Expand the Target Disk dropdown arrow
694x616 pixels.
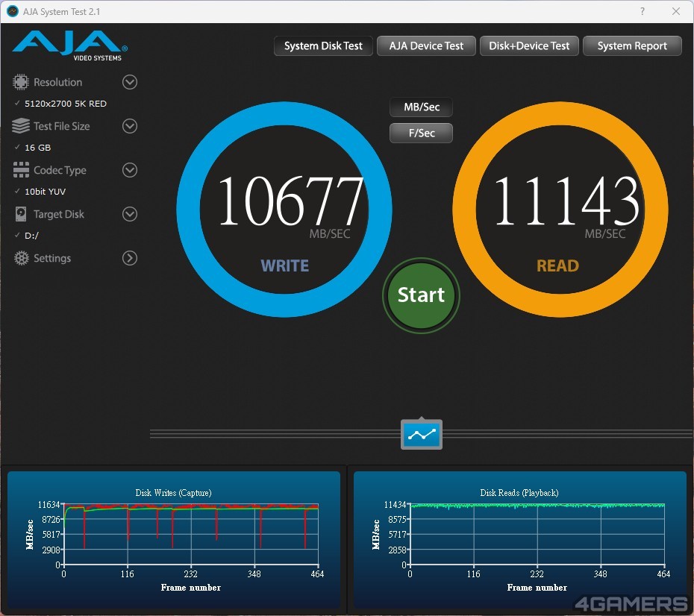coord(130,214)
